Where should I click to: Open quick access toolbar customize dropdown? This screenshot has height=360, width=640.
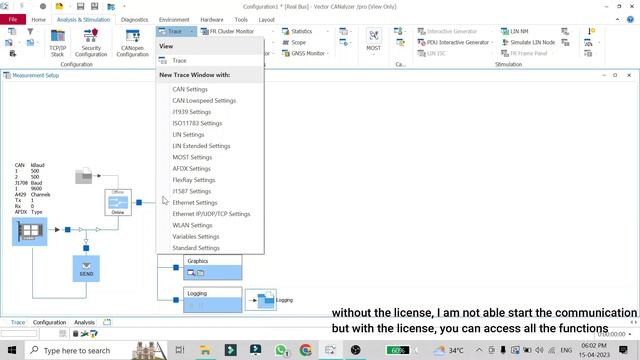[x=124, y=7]
